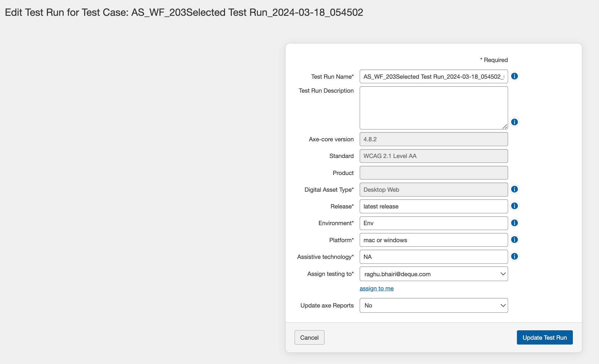Click info icon beside Test Run Description
The height and width of the screenshot is (364, 599).
[514, 122]
